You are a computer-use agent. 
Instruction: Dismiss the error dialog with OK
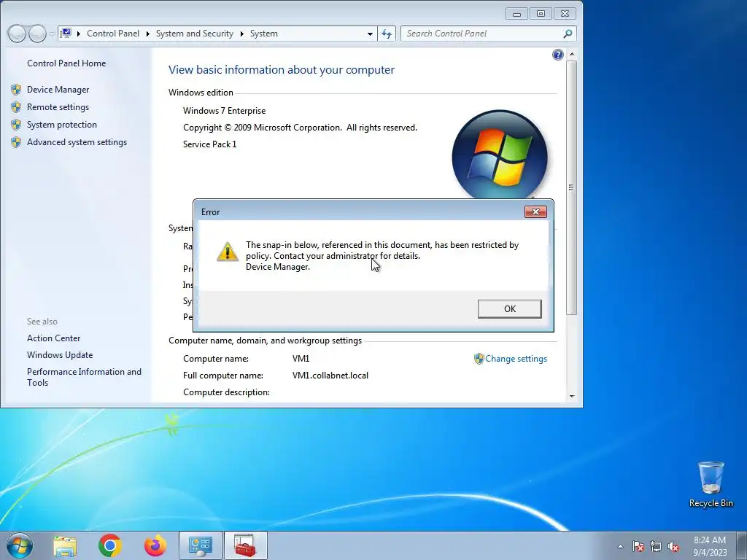[x=509, y=308]
